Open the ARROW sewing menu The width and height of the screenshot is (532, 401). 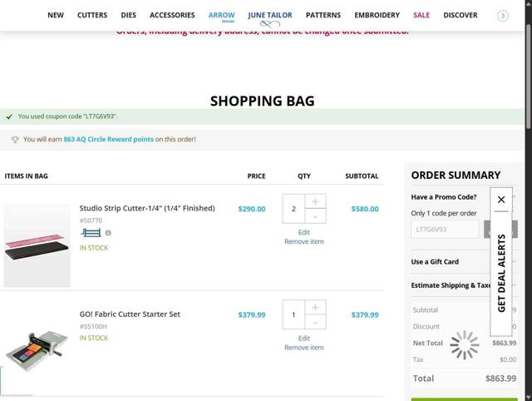[222, 17]
